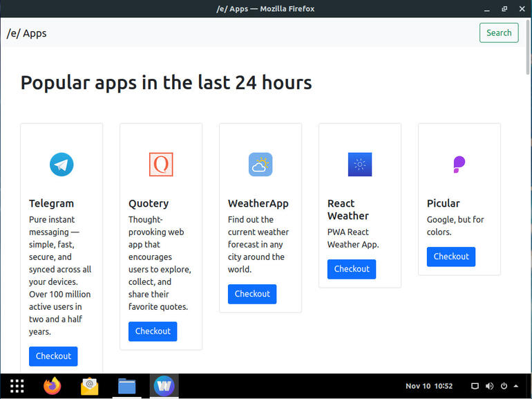
Task: Checkout the Telegram app
Action: (53, 356)
